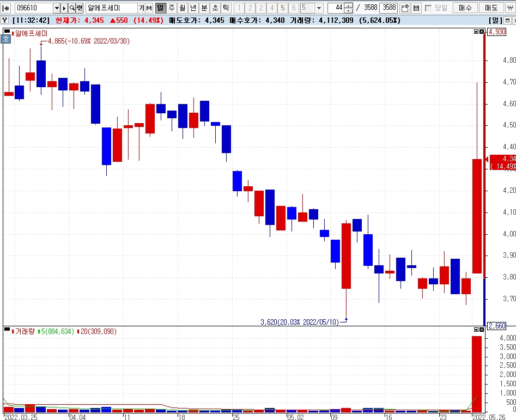Select the 년 yearly chart period
Screen dimensions: 516x420
pyautogui.click(x=193, y=8)
